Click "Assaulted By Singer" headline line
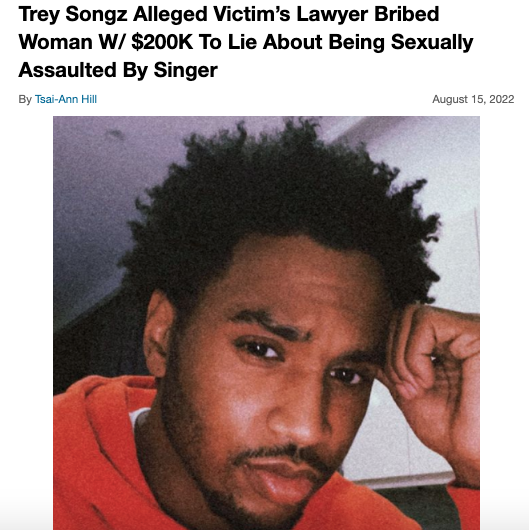This screenshot has width=529, height=530. coord(118,70)
